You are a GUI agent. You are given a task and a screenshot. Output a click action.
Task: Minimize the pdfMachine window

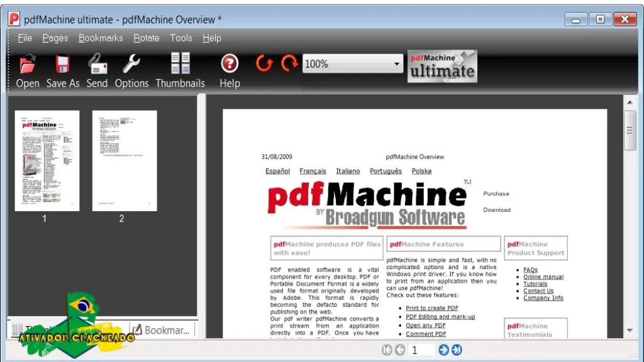point(576,19)
